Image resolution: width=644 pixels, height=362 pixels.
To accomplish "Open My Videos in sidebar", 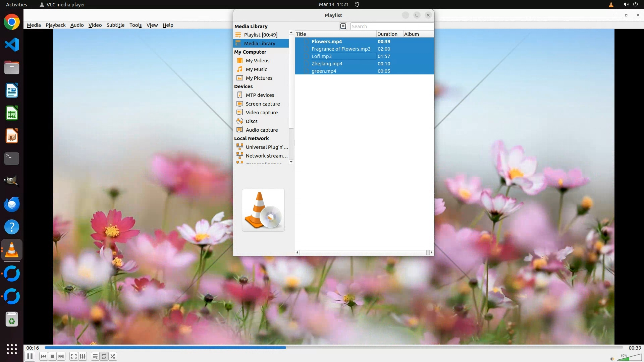I will pyautogui.click(x=257, y=61).
